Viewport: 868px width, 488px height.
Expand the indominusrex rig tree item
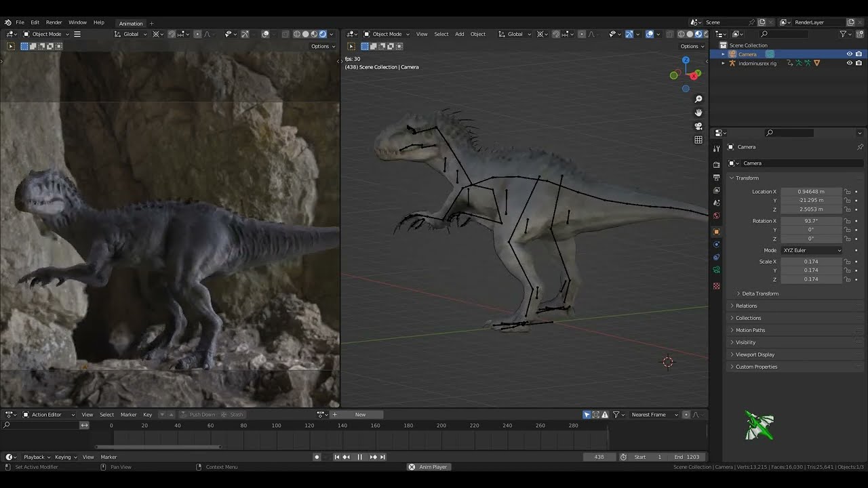click(x=723, y=63)
